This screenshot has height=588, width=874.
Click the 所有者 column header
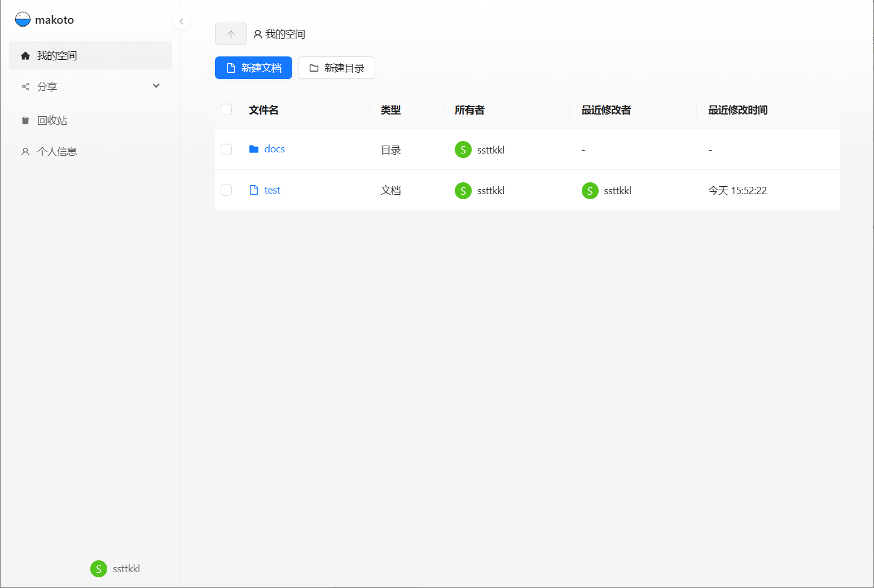coord(469,110)
